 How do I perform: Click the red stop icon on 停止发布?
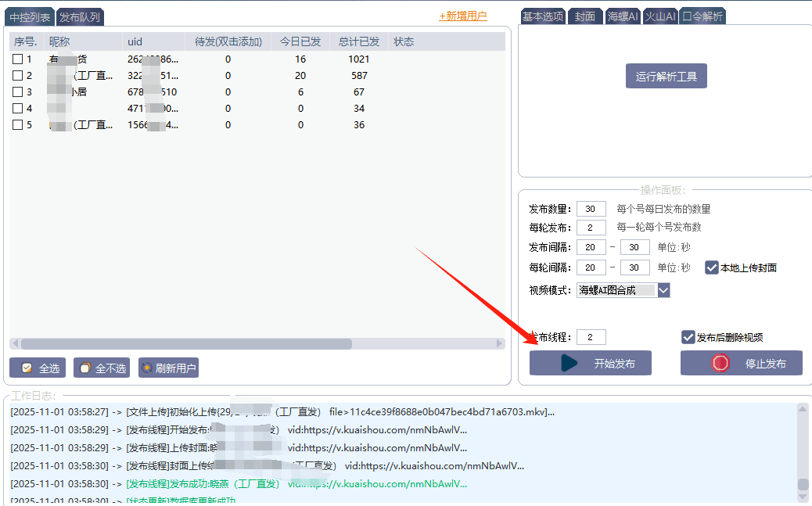pyautogui.click(x=720, y=364)
